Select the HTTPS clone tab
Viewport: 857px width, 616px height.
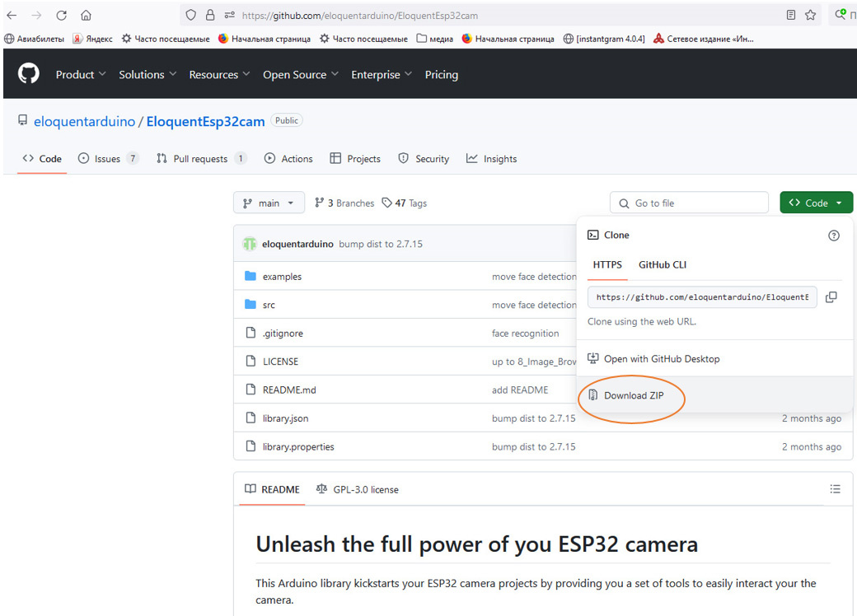[x=607, y=264]
